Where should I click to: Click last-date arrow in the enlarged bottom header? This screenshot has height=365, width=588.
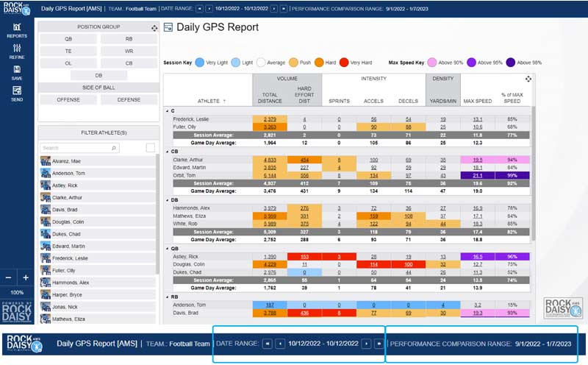379,344
